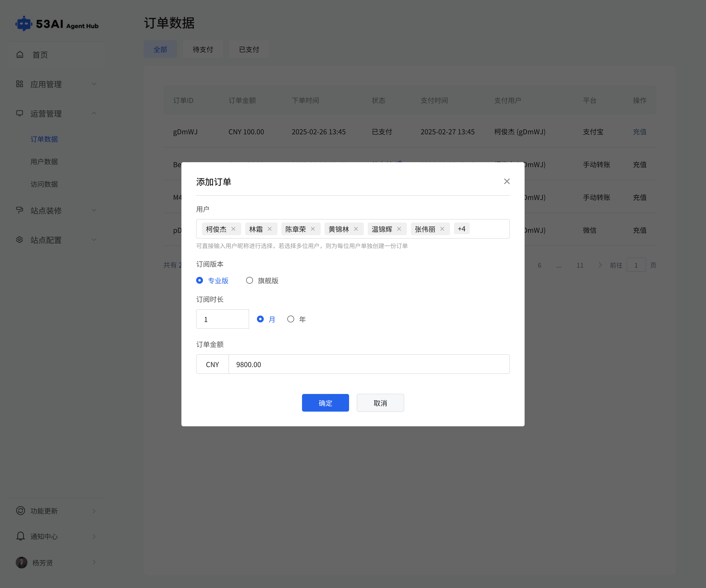Viewport: 706px width, 588px height.
Task: Expand 应用管理 menu chevron
Action: (94, 84)
